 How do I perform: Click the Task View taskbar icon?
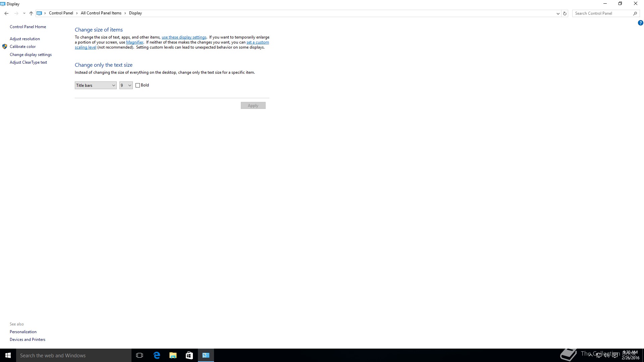click(140, 355)
